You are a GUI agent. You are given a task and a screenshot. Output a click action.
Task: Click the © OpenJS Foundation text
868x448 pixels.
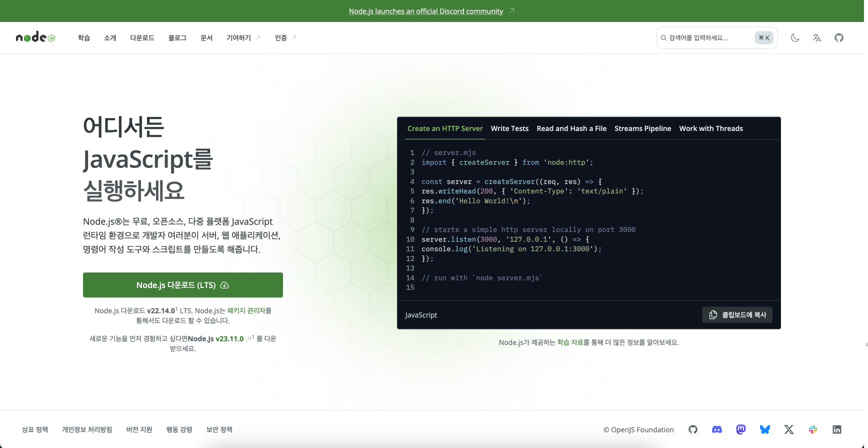coord(638,429)
